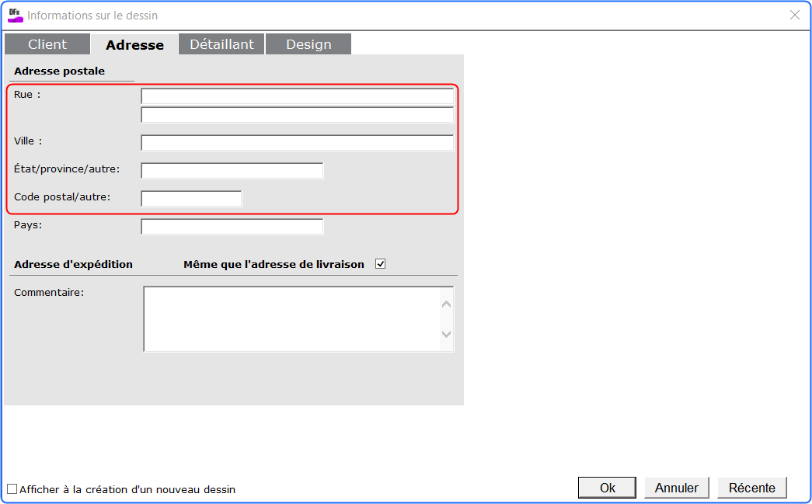The image size is (812, 504).
Task: Close the Informations sur le dessin dialog
Action: click(x=795, y=15)
